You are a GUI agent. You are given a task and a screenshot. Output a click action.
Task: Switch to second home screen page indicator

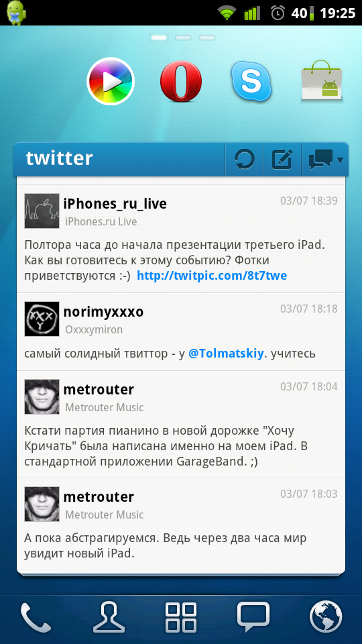click(x=183, y=38)
